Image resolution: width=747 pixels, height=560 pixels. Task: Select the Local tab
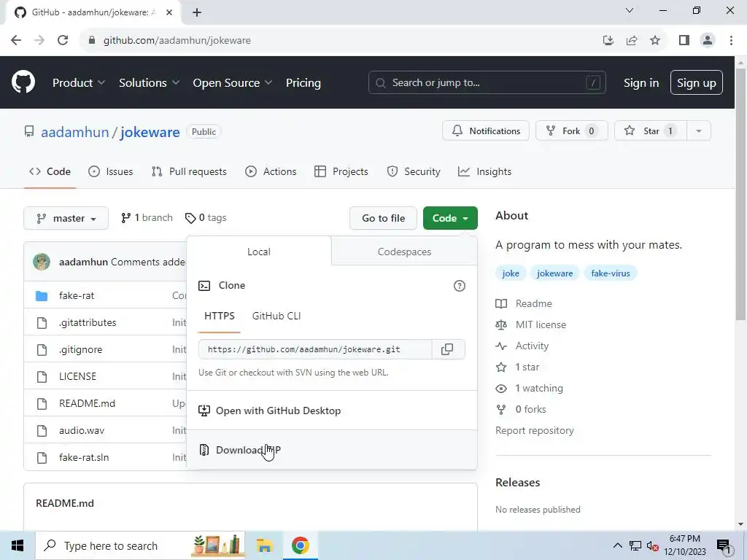coord(259,252)
